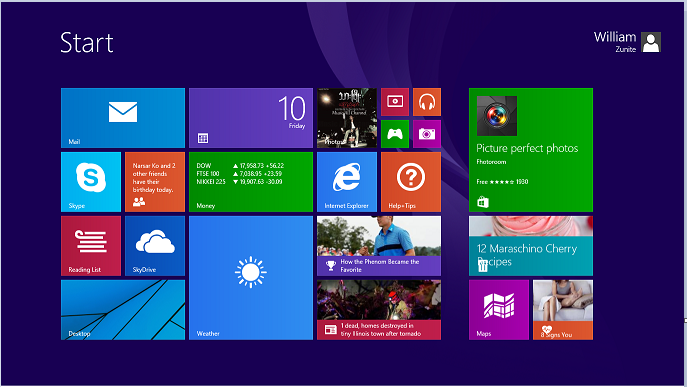Open the News tile about Illinois tornado

pyautogui.click(x=379, y=310)
